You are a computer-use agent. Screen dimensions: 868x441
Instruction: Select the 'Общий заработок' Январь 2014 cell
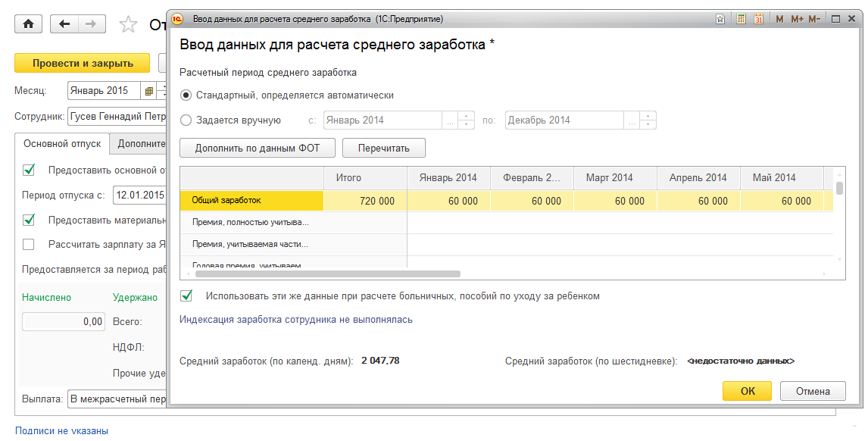click(448, 201)
